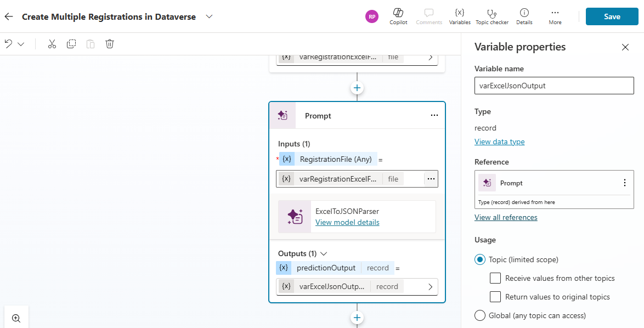This screenshot has height=328, width=644.
Task: Open View model details link
Action: pos(347,222)
